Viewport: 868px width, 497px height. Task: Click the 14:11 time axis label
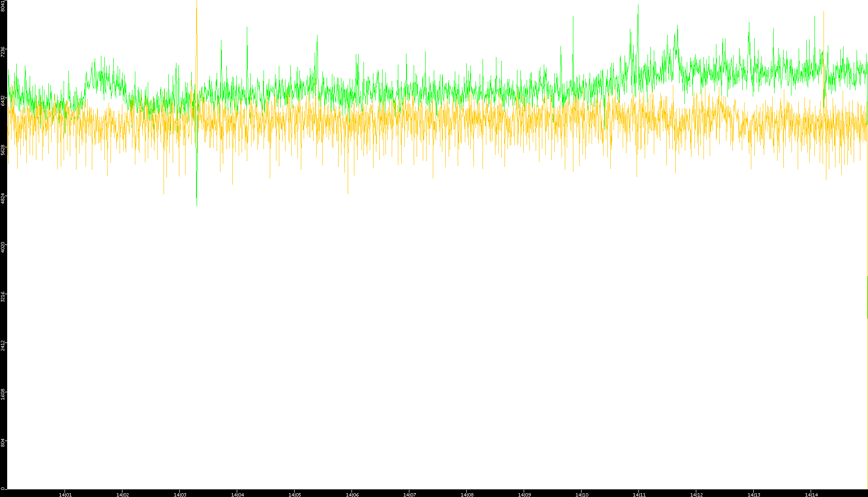(x=639, y=494)
